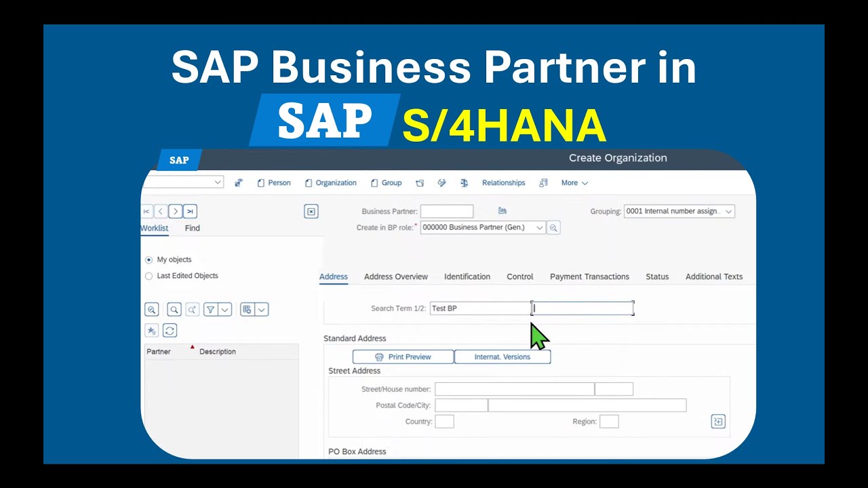
Task: Click the find next icon in worklist toolbar
Action: [x=193, y=310]
